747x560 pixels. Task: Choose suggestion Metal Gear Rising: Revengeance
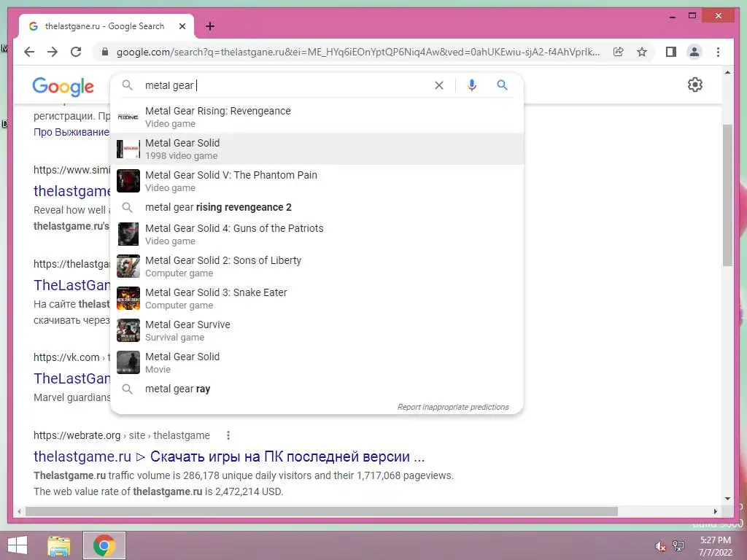[x=317, y=117]
